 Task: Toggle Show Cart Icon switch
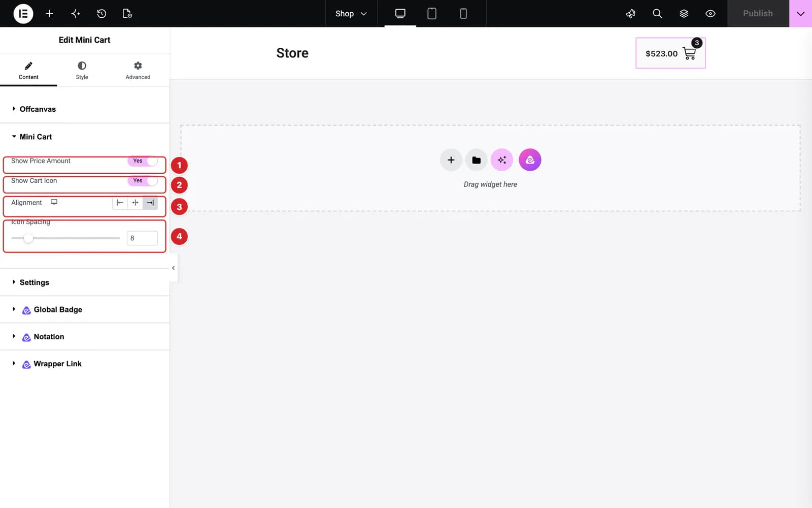[143, 181]
